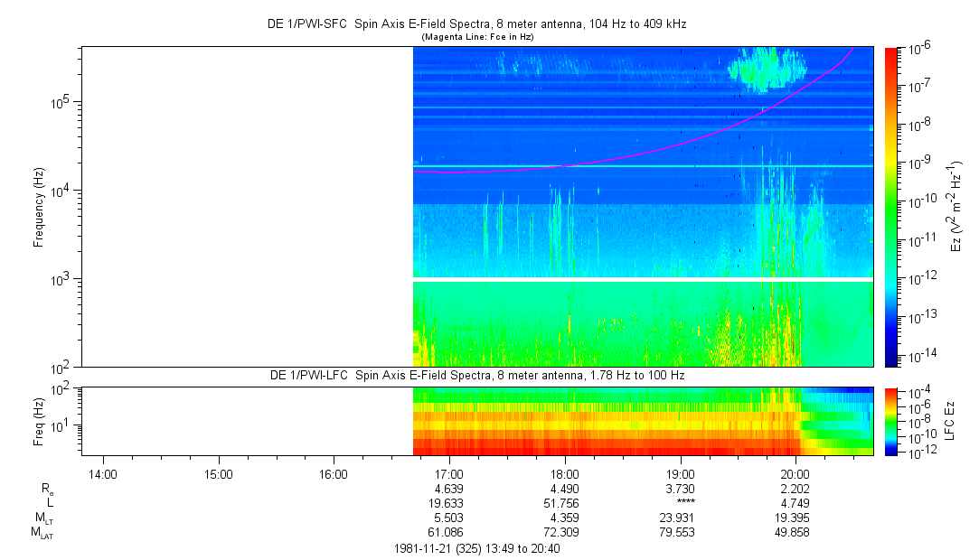Click the Magenta Line Fce subtitle text
The height and width of the screenshot is (560, 979).
[477, 36]
